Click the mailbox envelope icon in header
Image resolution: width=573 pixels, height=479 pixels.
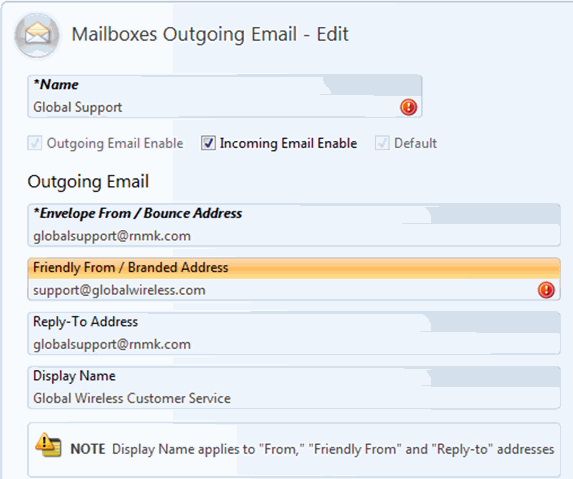[37, 35]
